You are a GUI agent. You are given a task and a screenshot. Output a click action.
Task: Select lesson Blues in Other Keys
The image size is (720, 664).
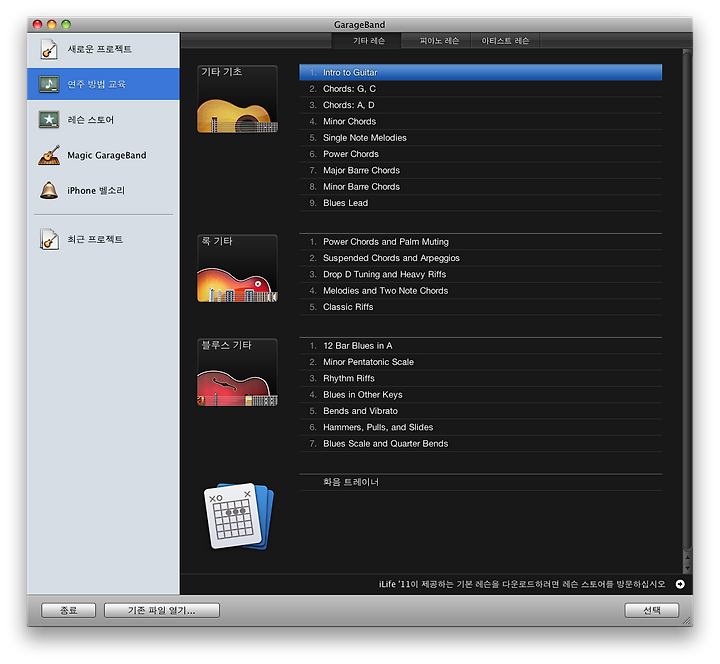coord(480,394)
